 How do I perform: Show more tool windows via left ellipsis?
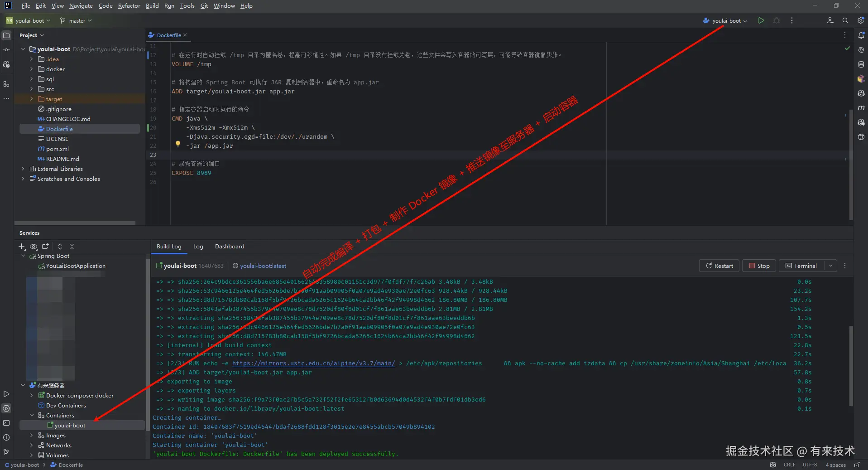(x=6, y=98)
